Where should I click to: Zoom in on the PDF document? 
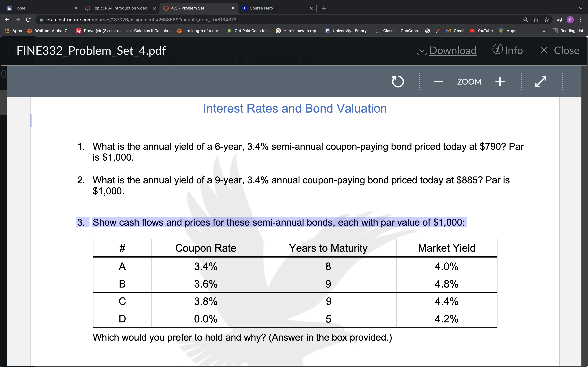pyautogui.click(x=500, y=81)
